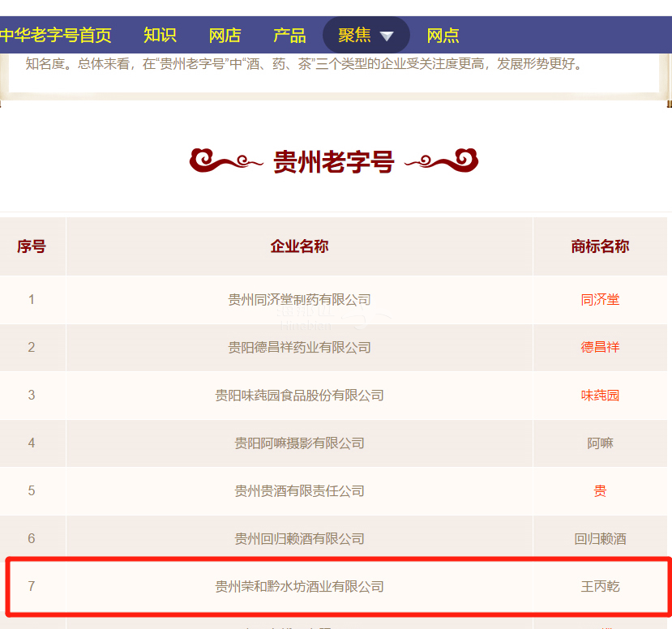Select 贵州荣和黔水坊酒业有限公司 row

point(299,586)
